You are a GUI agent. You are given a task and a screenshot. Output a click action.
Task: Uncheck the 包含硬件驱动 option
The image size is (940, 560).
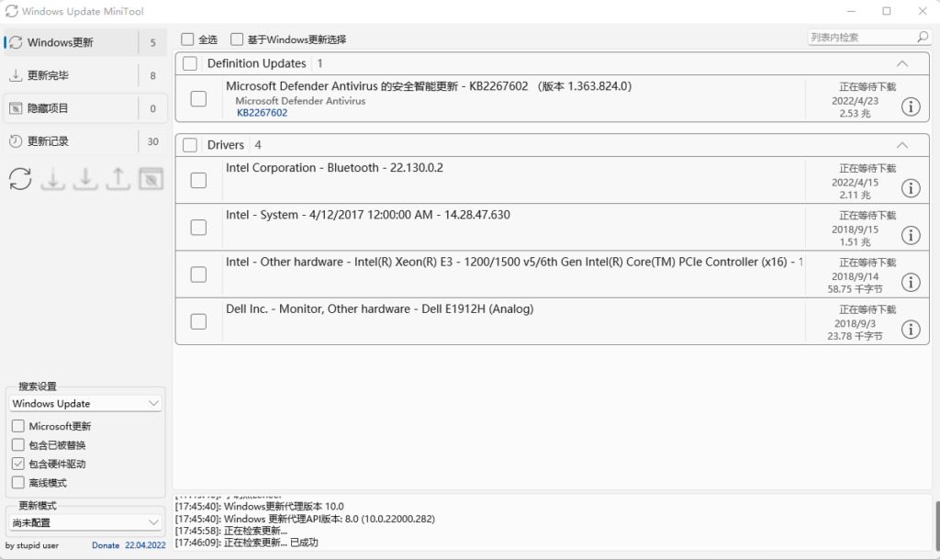pos(18,465)
